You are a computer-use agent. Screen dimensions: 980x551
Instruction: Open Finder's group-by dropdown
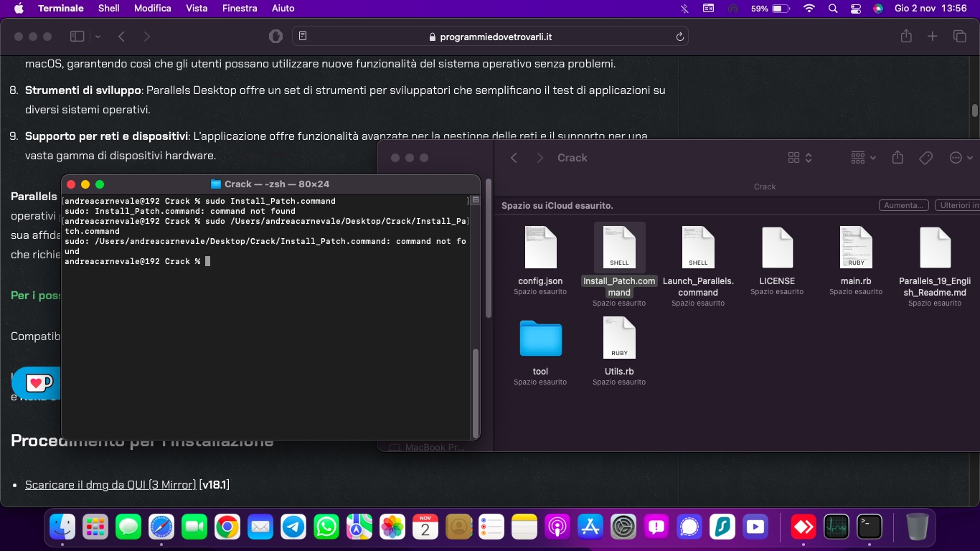tap(863, 158)
